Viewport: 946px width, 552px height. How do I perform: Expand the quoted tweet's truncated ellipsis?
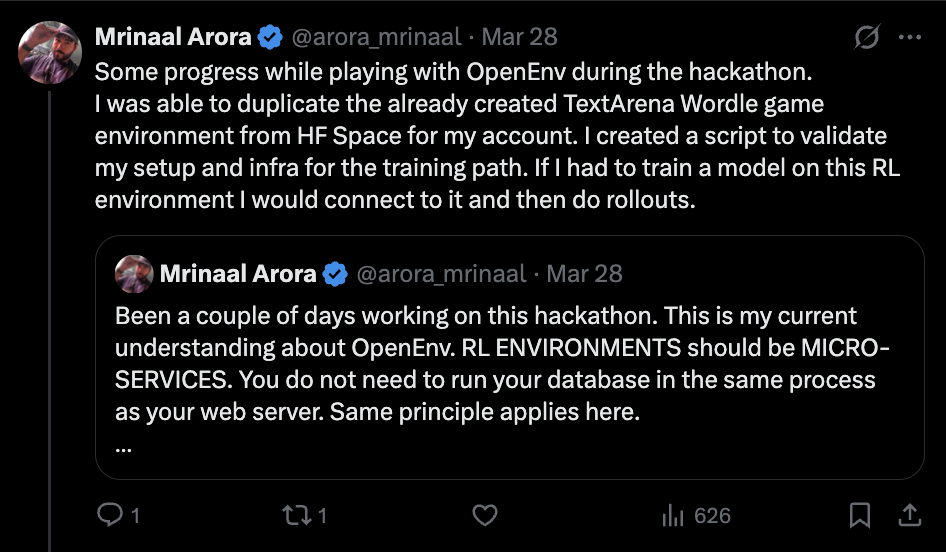click(124, 446)
